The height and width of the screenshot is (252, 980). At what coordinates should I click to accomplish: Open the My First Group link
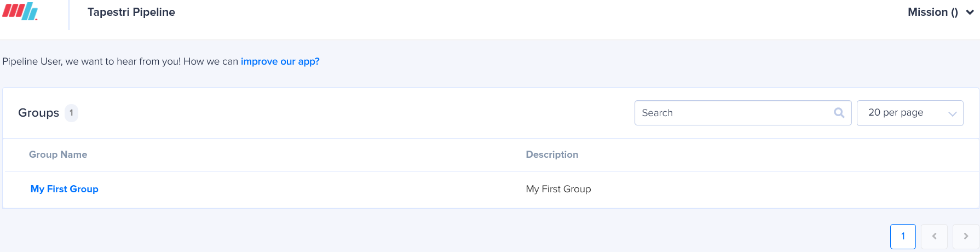(x=65, y=189)
